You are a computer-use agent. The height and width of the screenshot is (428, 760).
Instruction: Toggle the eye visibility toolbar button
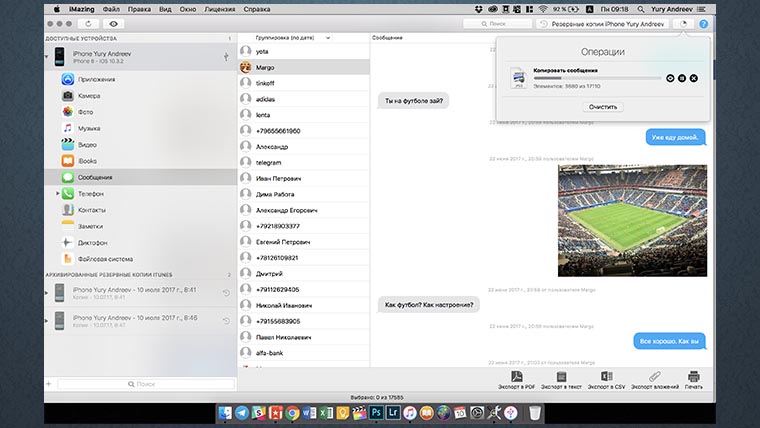click(x=113, y=24)
